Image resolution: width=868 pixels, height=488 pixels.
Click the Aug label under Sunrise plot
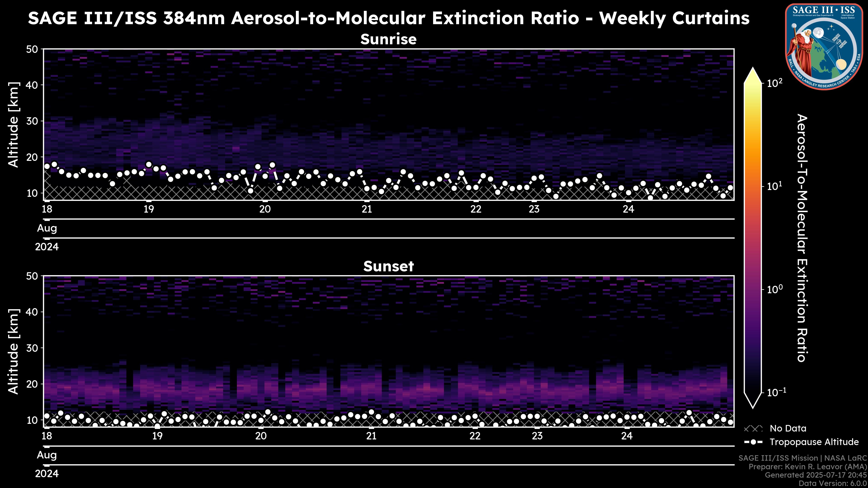point(47,228)
